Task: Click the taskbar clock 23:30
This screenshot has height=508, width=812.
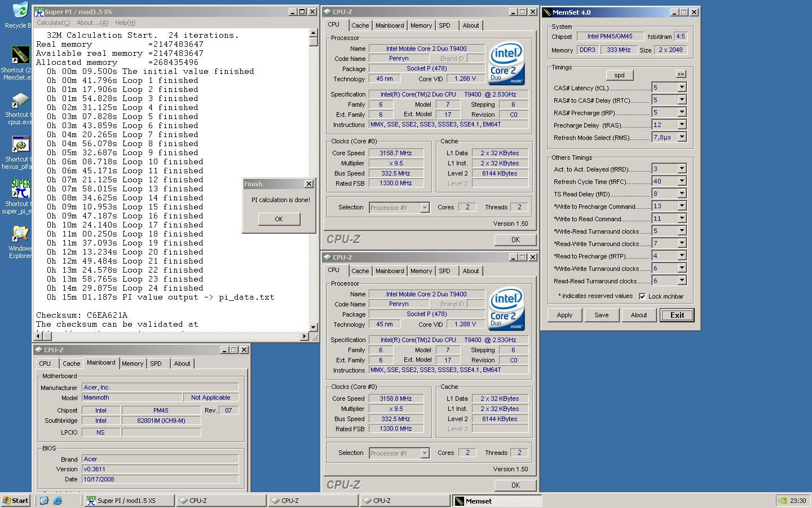Action: (798, 501)
